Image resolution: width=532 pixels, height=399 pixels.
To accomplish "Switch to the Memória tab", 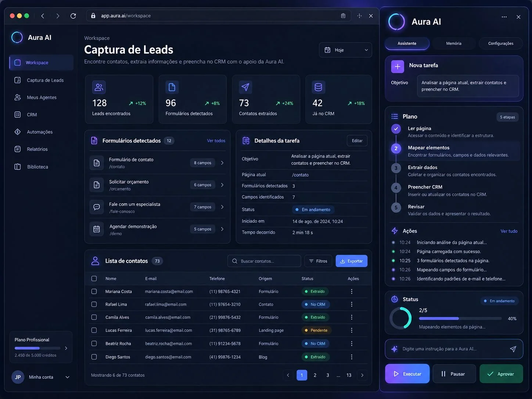I will pos(454,43).
